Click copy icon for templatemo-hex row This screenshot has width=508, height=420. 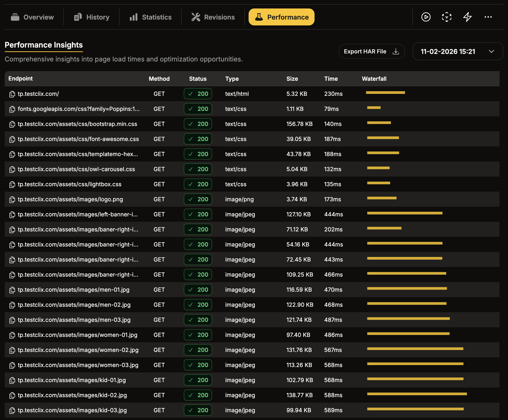tap(12, 154)
